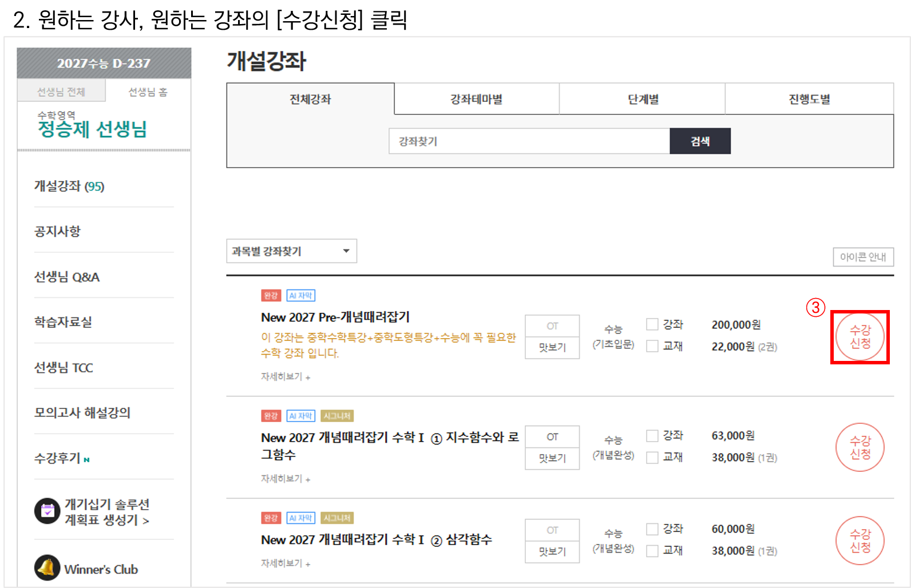Image resolution: width=911 pixels, height=588 pixels.
Task: Click 수강신청 circle for 지수함수와 로그함수
Action: pos(859,447)
